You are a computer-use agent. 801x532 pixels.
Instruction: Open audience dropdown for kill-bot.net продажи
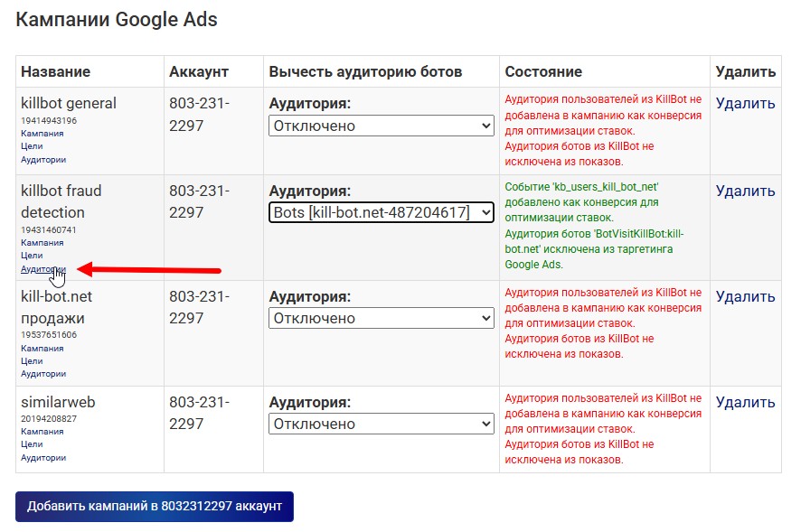(382, 318)
